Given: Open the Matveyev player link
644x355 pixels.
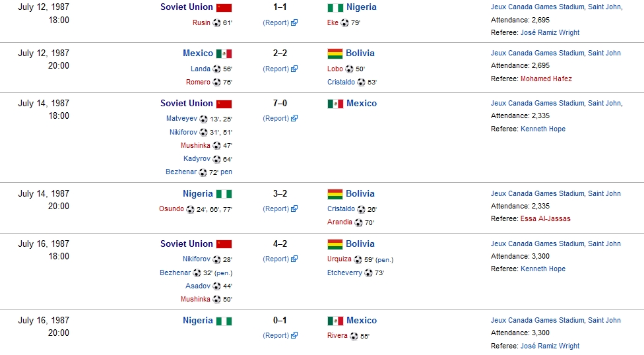Looking at the screenshot, I should click(x=181, y=119).
